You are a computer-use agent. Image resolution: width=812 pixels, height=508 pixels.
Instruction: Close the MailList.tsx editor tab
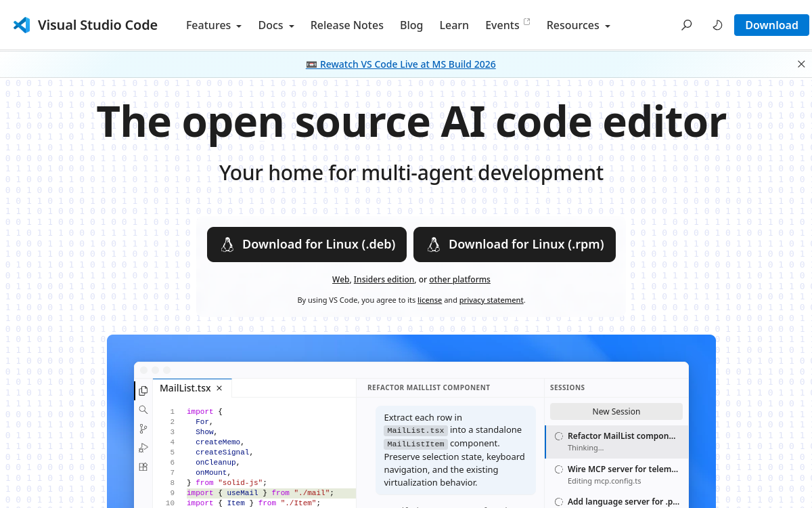(219, 388)
